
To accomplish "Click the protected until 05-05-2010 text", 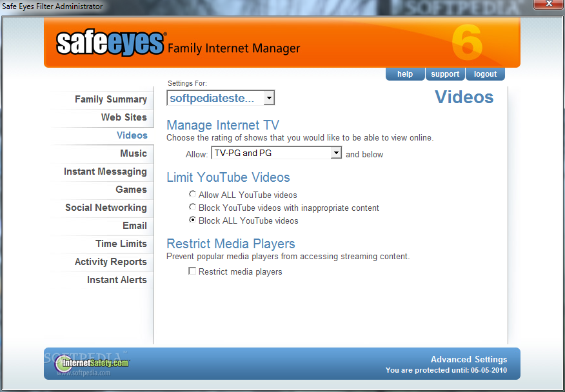I will [446, 370].
